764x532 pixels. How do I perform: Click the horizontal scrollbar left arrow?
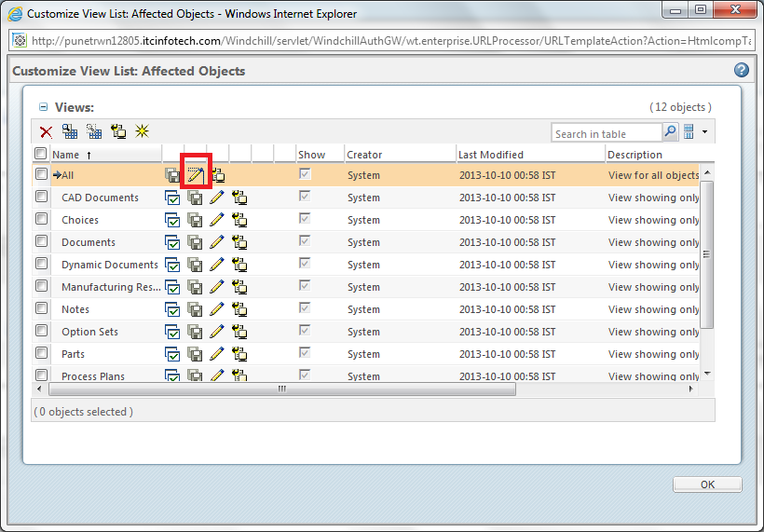[39, 389]
